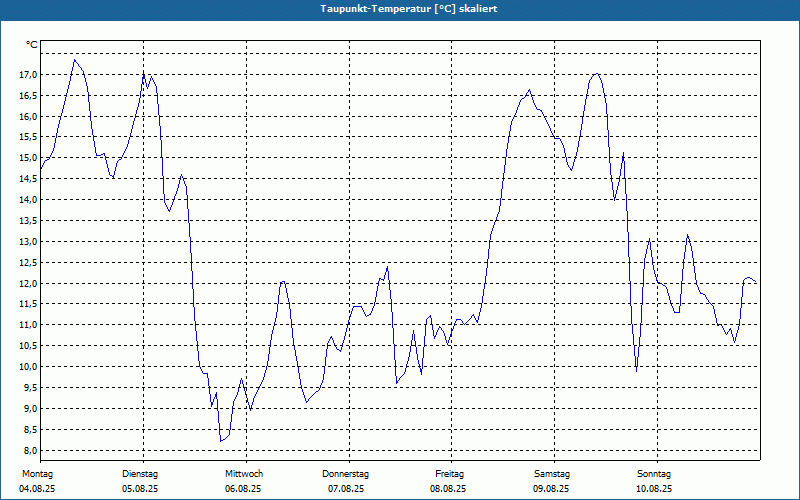Click the chart title Taupunkt-Temperatur [°C] skaliert

[409, 9]
